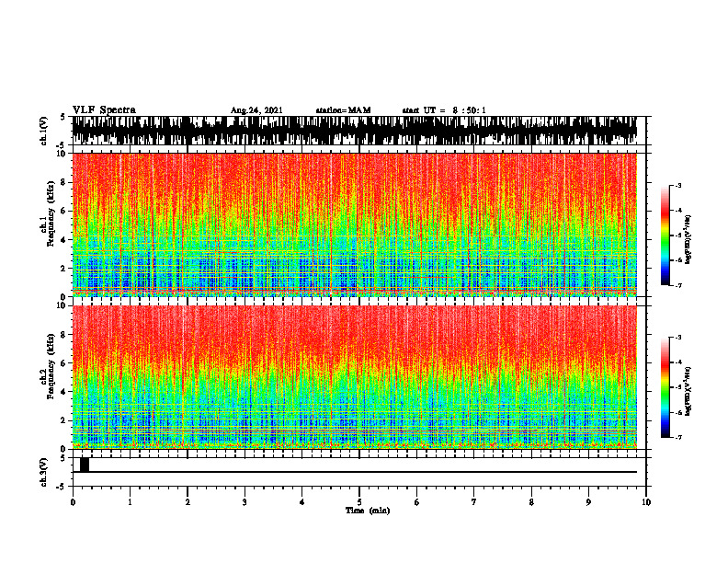Click the ch.1 color scale log(PSD) unit label
Viewport: 728px width, 563px height.
(x=688, y=239)
